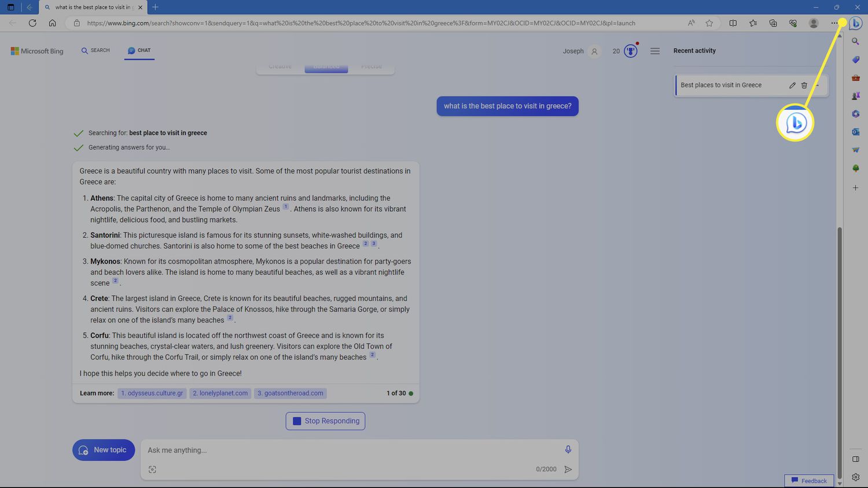Open the lonelyplanet.com source link
The width and height of the screenshot is (868, 488).
(220, 393)
